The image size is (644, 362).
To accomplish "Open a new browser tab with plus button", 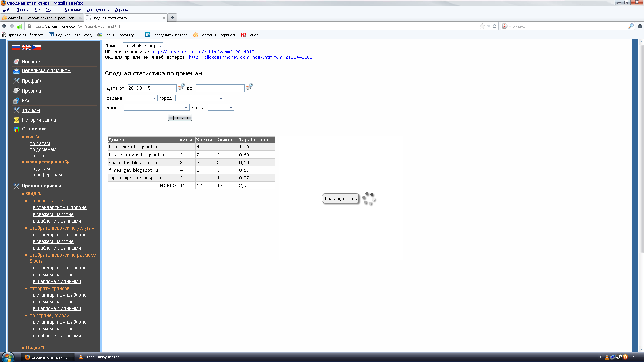I will click(x=172, y=18).
